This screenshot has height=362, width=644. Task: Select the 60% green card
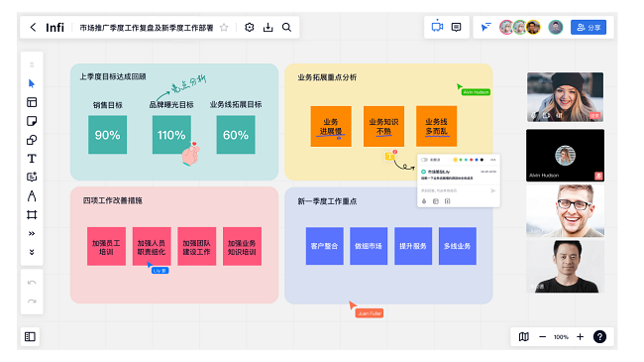tap(236, 135)
